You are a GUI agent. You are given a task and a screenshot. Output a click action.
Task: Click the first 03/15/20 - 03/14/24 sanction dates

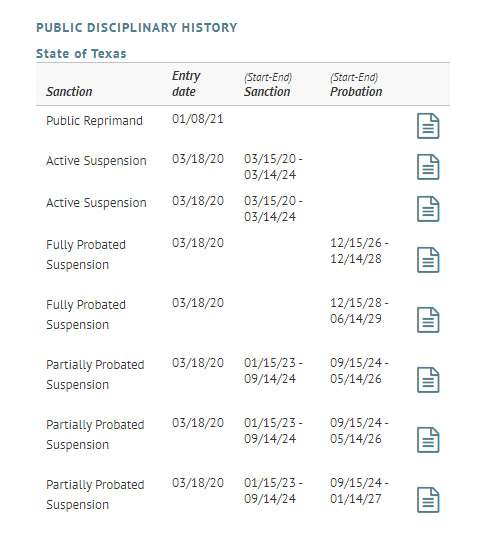pos(273,167)
